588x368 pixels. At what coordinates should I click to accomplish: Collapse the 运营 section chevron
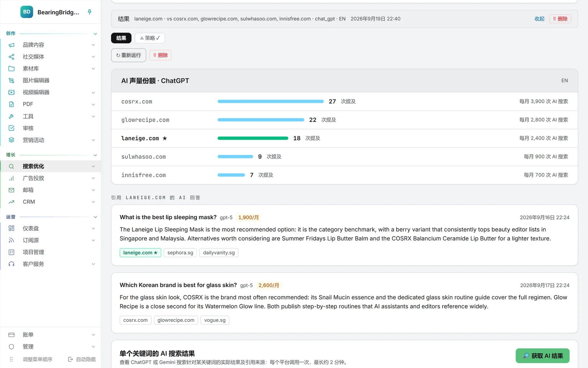[x=95, y=217]
